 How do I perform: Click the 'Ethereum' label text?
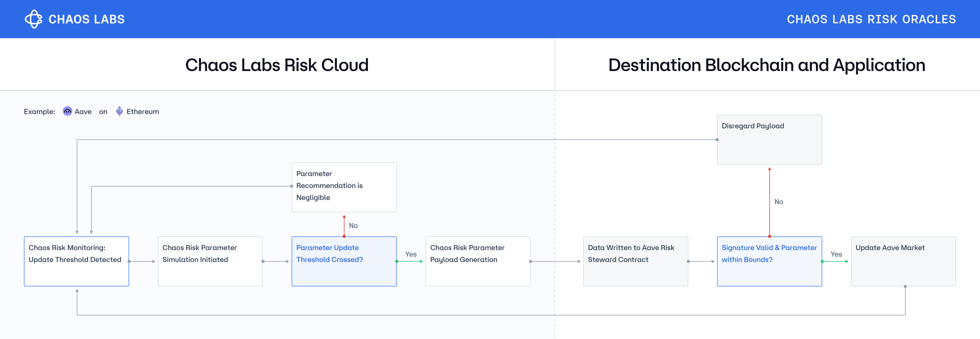[x=143, y=112]
